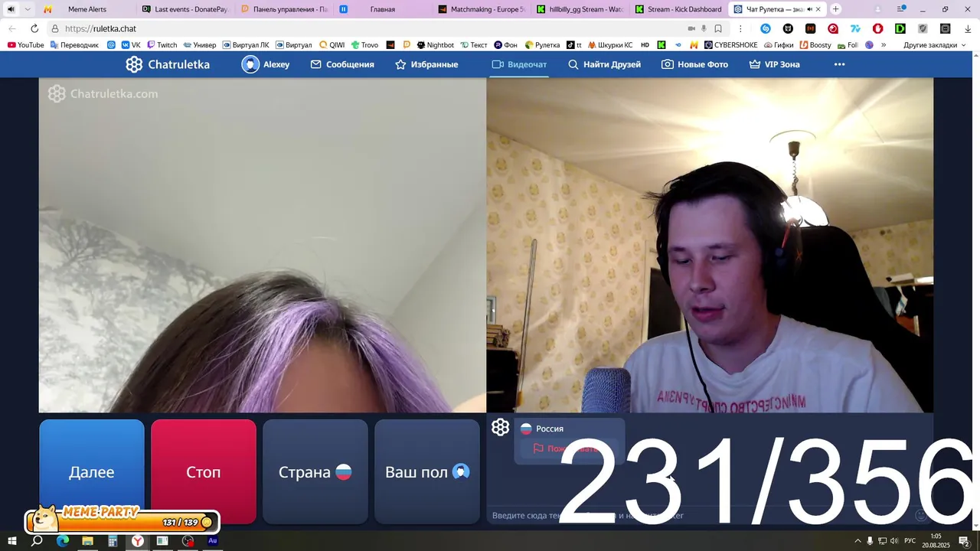Open Универ bookmark

[x=199, y=45]
